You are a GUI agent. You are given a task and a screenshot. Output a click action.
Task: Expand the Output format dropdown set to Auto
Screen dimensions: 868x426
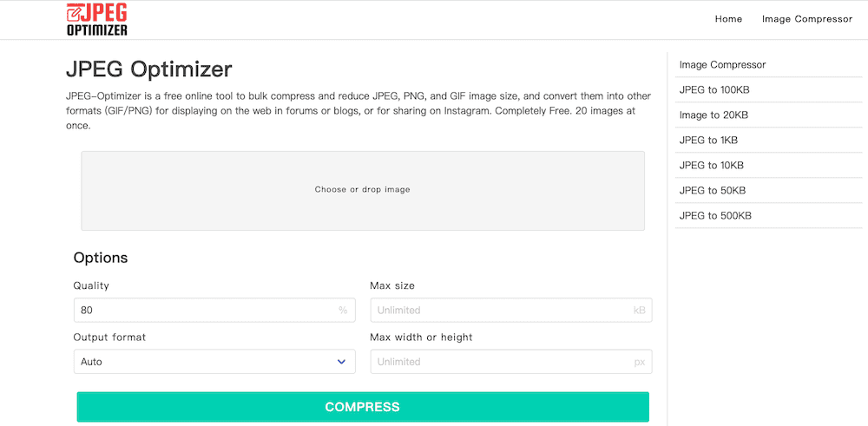(x=214, y=362)
